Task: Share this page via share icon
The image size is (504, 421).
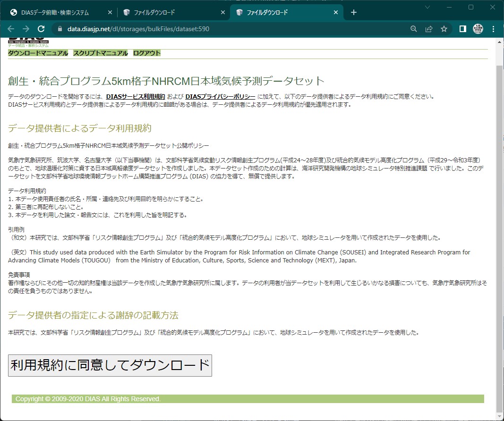Action: click(429, 29)
